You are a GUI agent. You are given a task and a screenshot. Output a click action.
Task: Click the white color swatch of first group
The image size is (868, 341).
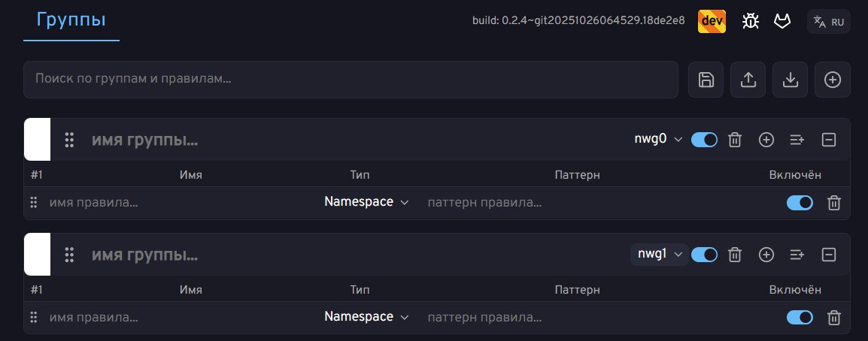click(37, 140)
